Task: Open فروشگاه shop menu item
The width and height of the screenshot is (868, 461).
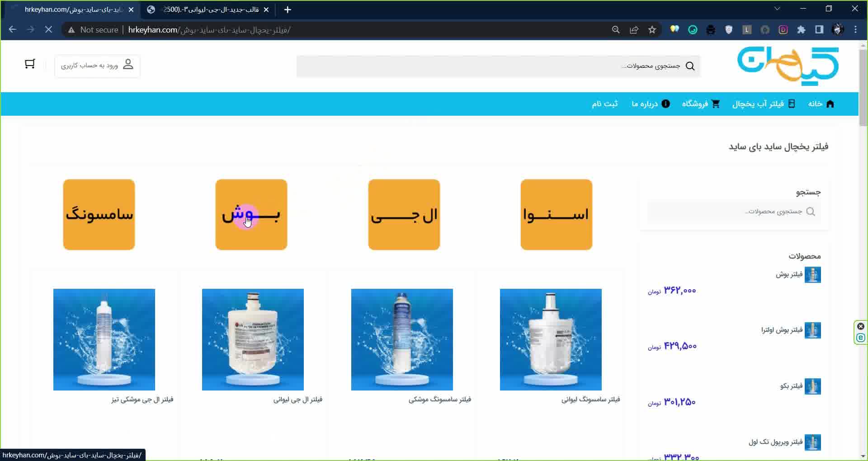Action: (701, 104)
